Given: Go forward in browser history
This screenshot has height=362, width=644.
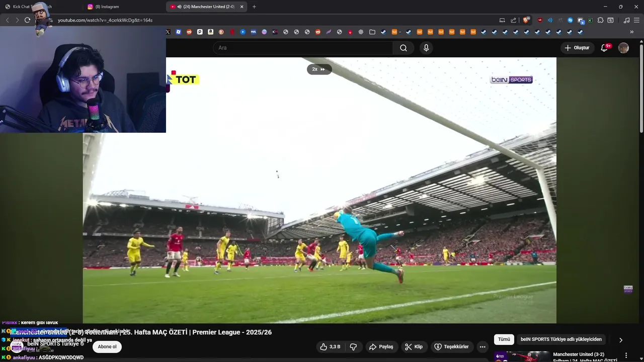Looking at the screenshot, I should (x=17, y=20).
